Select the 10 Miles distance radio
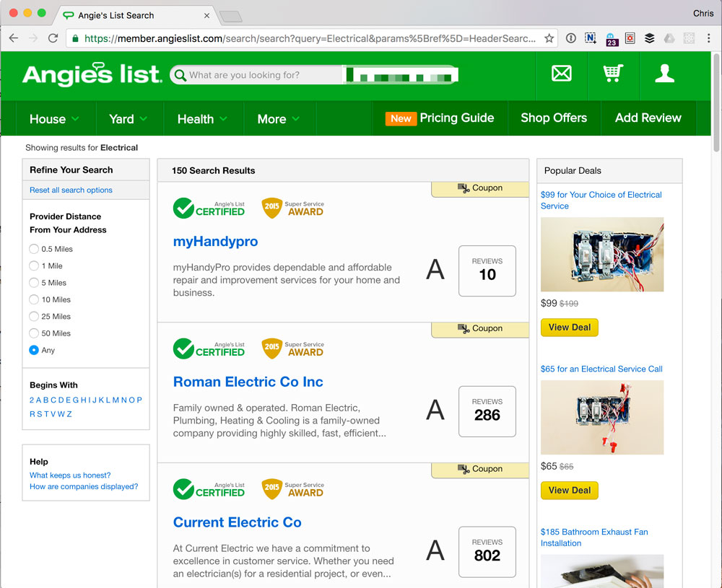The width and height of the screenshot is (722, 588). point(34,299)
